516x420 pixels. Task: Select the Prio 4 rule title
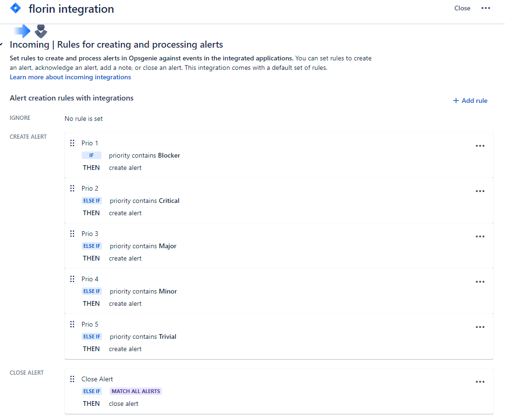click(90, 279)
